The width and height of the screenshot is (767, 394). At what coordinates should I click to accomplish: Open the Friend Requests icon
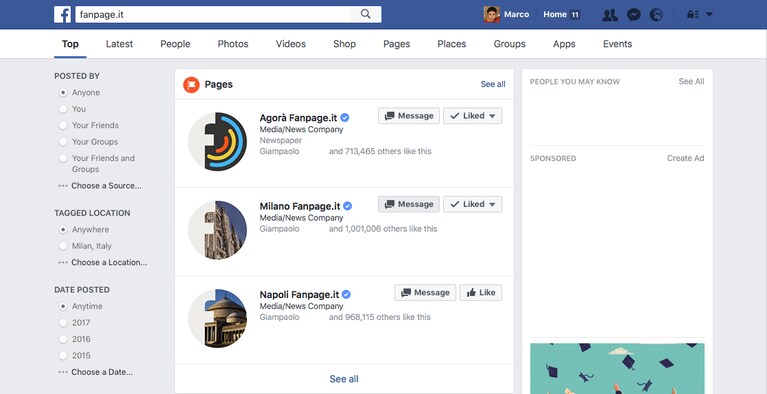(x=609, y=15)
